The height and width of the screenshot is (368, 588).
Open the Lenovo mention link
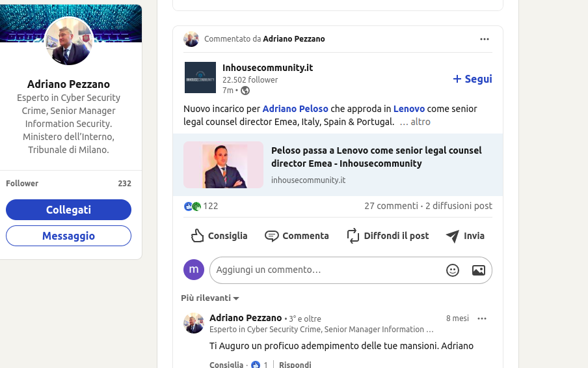pos(409,109)
